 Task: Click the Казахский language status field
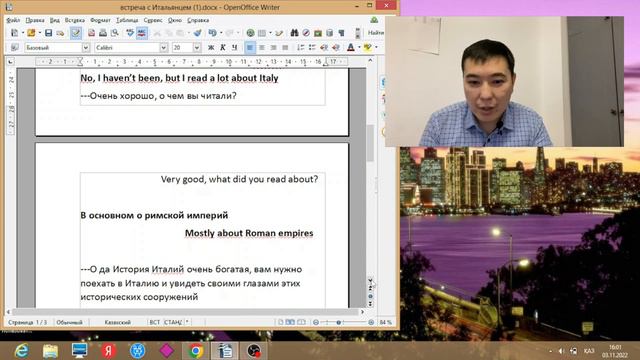pos(118,322)
